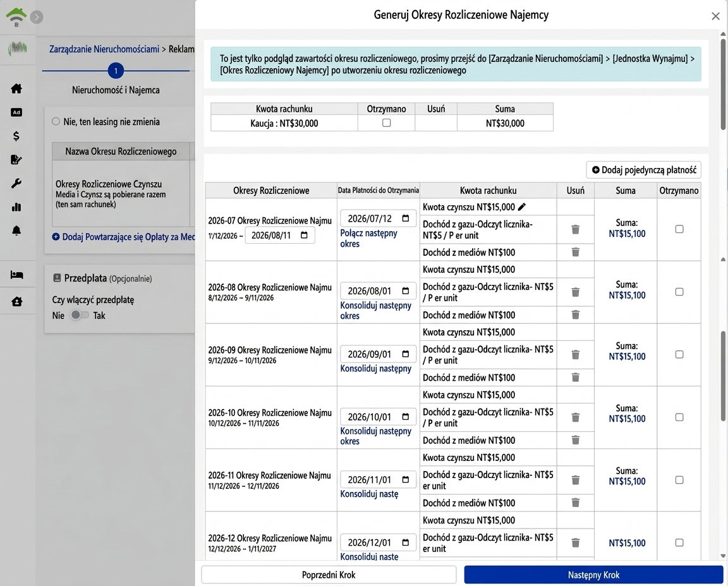Viewport: 728px width, 586px height.
Task: Open the bell notifications icon
Action: (x=16, y=230)
